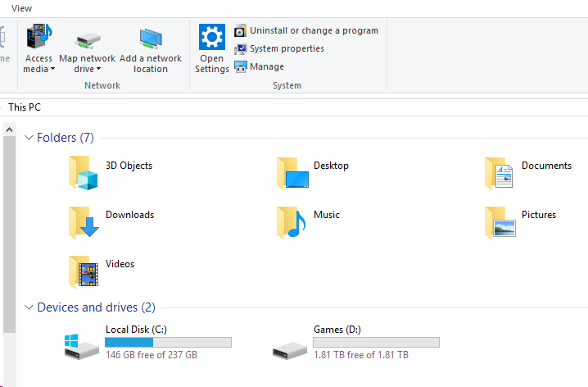Screen dimensions: 588x387
Task: Click the Documents folder name
Action: pos(546,166)
